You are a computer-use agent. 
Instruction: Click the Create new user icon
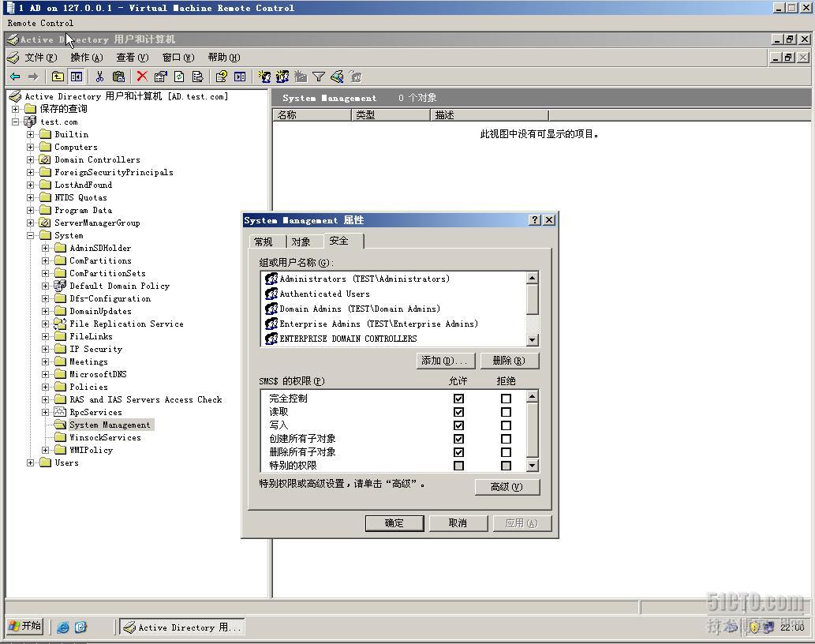[x=264, y=77]
